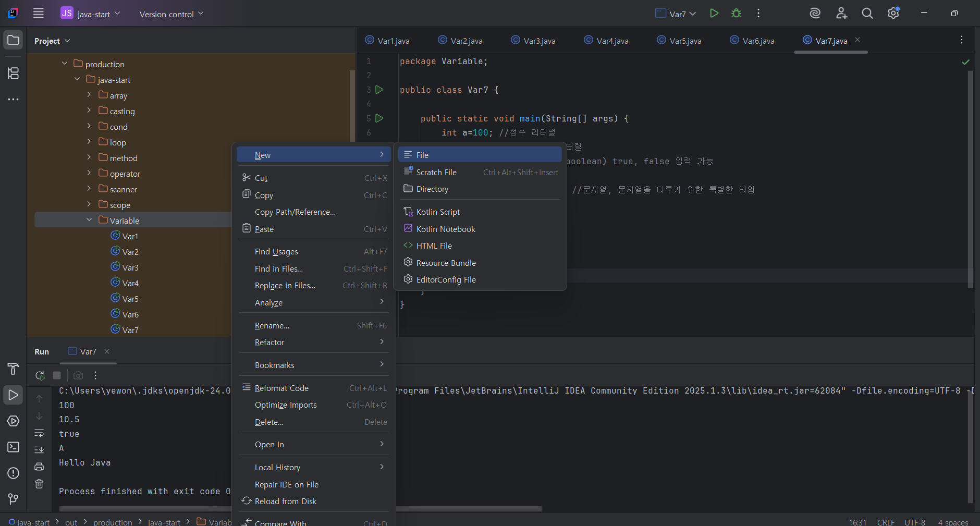Open editor tabs options vertical dots

tap(962, 40)
